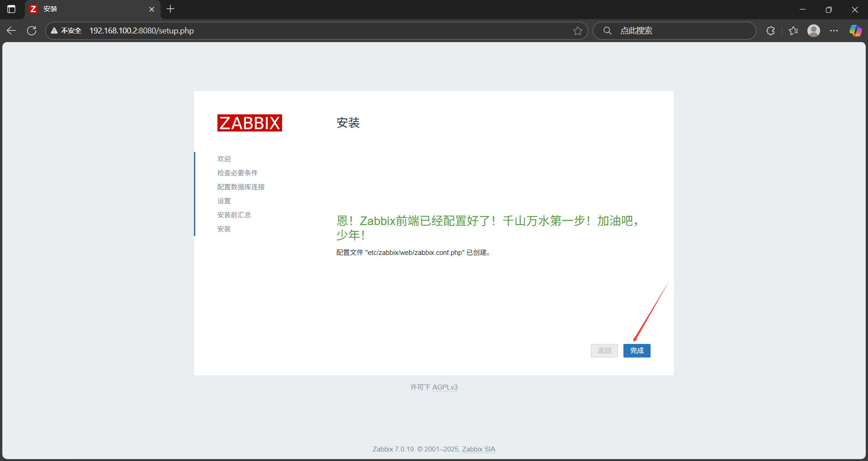Click the 安装 page heading
The width and height of the screenshot is (868, 461).
point(348,123)
